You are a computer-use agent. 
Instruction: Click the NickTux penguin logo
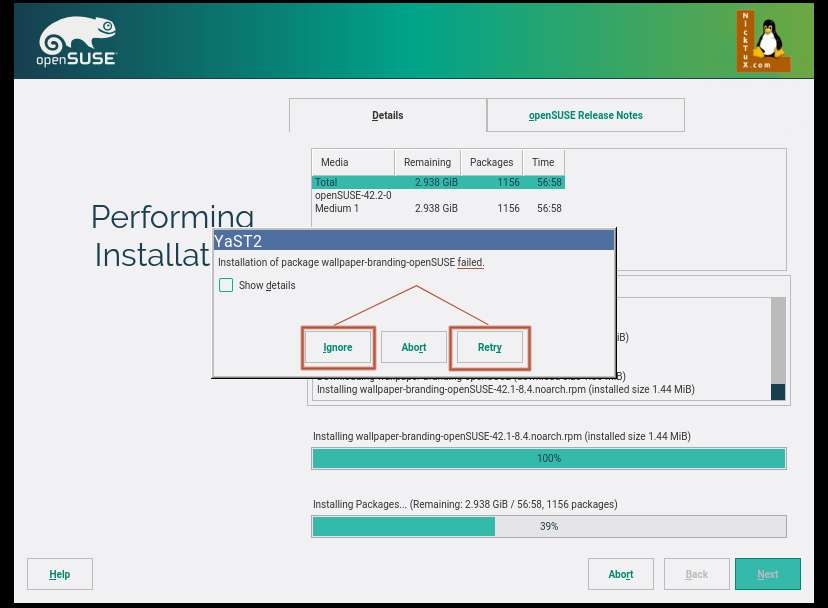[763, 41]
